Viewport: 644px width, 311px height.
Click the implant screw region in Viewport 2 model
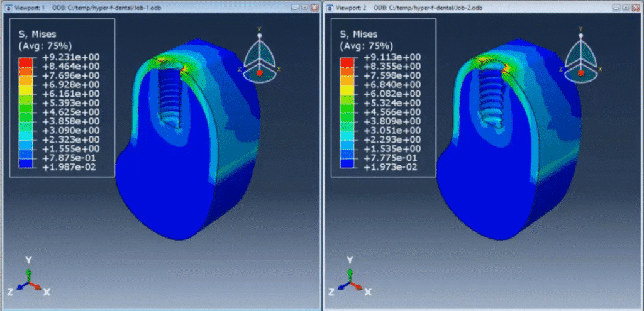[x=491, y=96]
